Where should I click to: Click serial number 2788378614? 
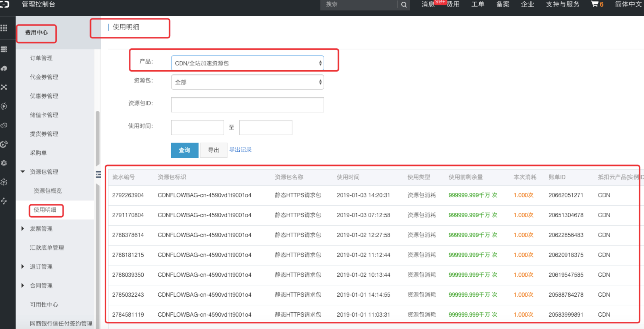(x=128, y=235)
